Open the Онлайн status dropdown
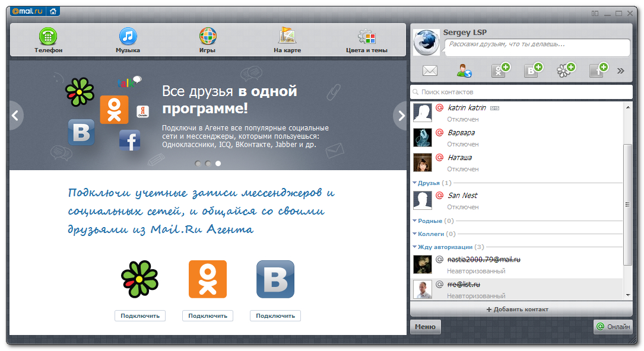Screen dimensions: 644x351 [x=613, y=327]
